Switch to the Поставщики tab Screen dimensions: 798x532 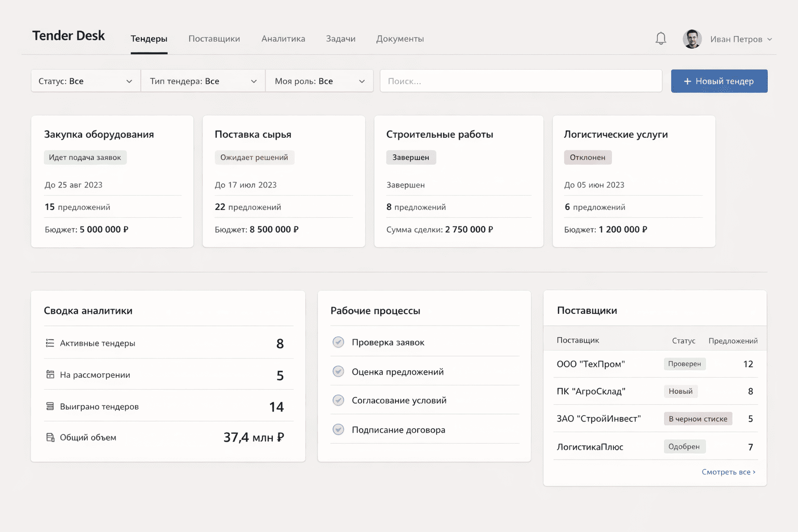click(x=214, y=39)
